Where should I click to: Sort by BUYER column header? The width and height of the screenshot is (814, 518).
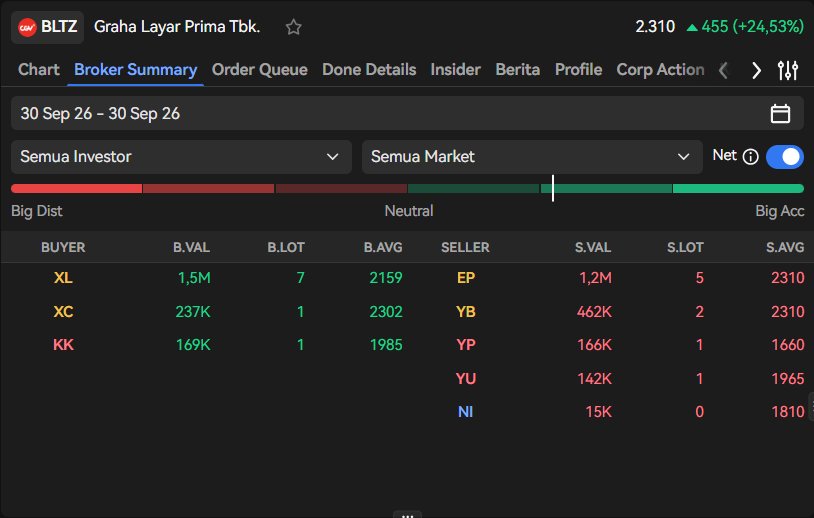[63, 248]
